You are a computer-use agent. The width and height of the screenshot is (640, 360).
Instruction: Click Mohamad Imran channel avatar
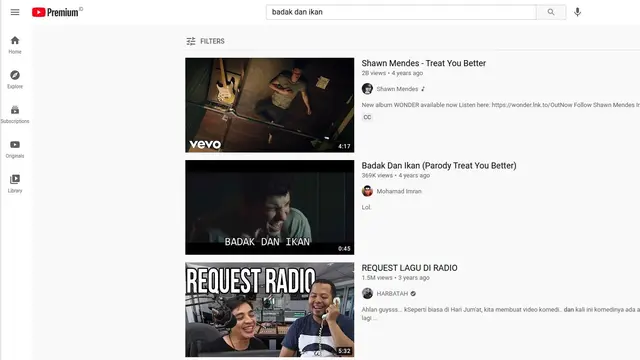[367, 191]
